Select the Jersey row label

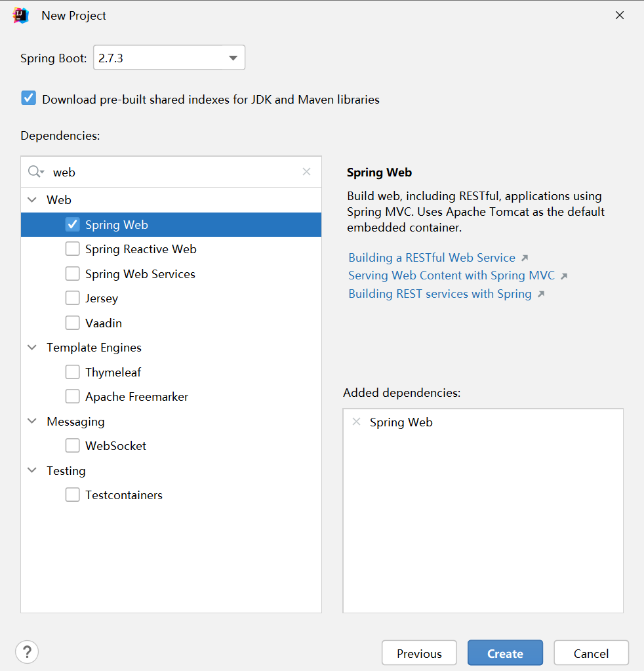point(102,298)
